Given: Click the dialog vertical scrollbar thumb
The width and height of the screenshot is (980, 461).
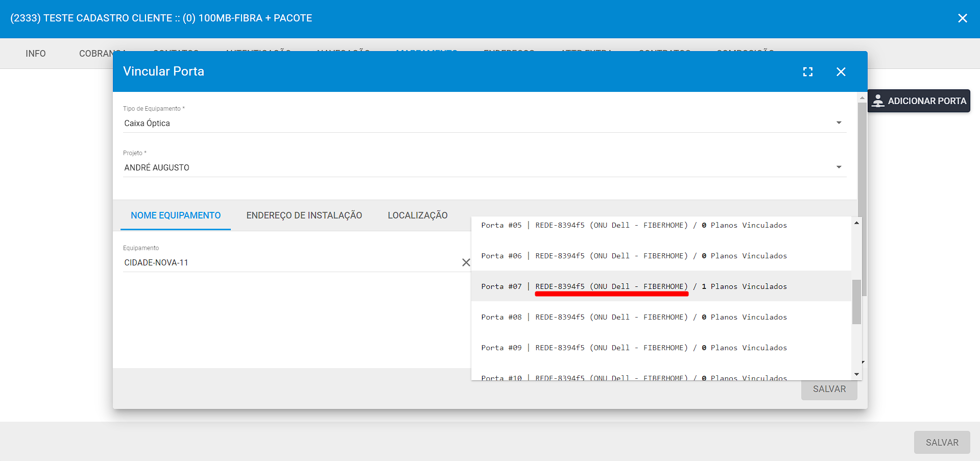Looking at the screenshot, I should tap(862, 199).
